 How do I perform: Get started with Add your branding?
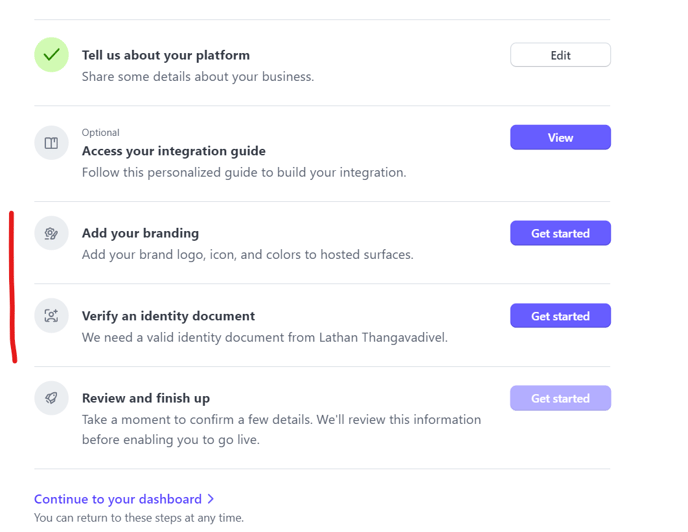(560, 233)
